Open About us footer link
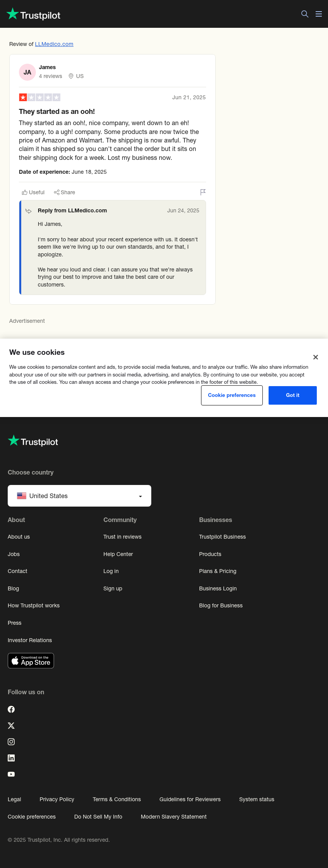Screen dimensions: 328x868 click(19, 537)
